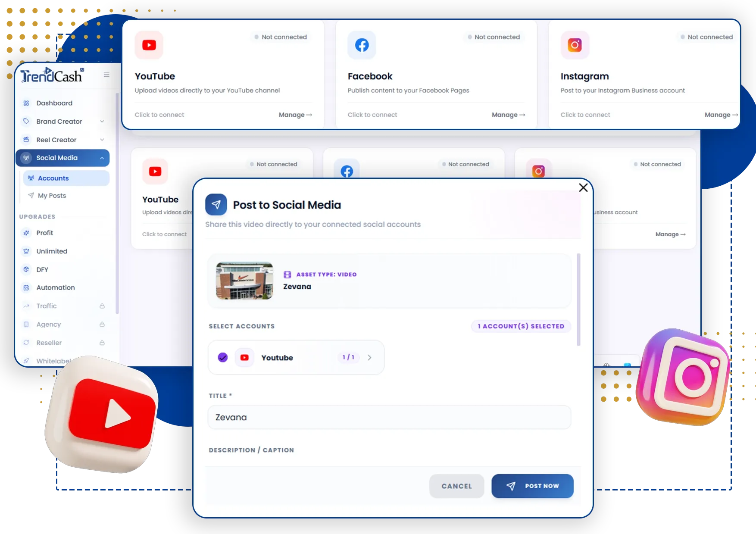Screen dimensions: 756x534
Task: Click Not connected status on top YouTube card
Action: coord(280,37)
